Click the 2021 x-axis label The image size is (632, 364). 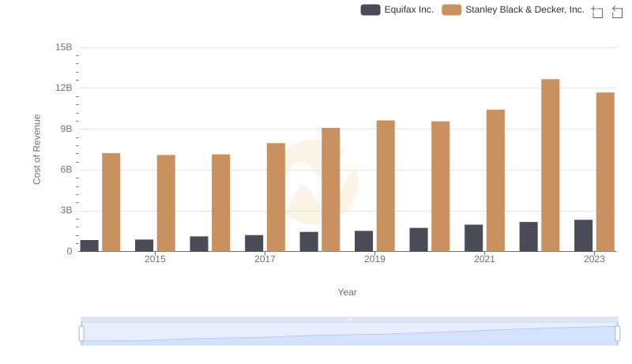[x=484, y=260]
